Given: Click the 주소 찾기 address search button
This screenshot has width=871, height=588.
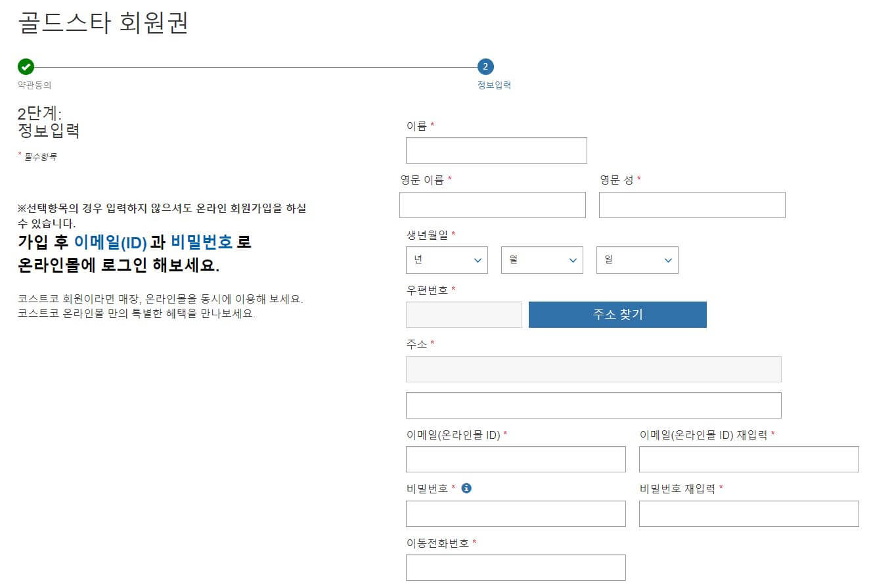Looking at the screenshot, I should (617, 314).
